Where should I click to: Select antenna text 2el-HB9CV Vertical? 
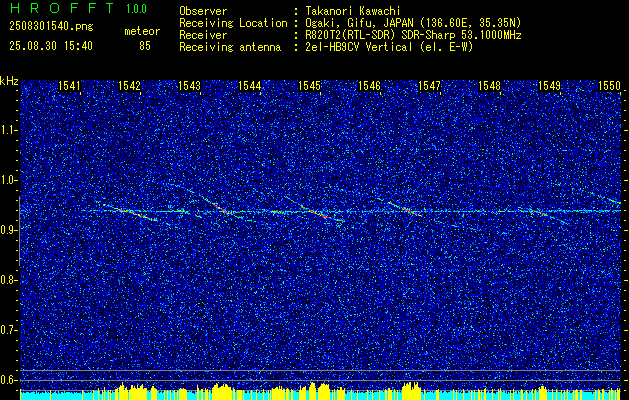click(359, 47)
